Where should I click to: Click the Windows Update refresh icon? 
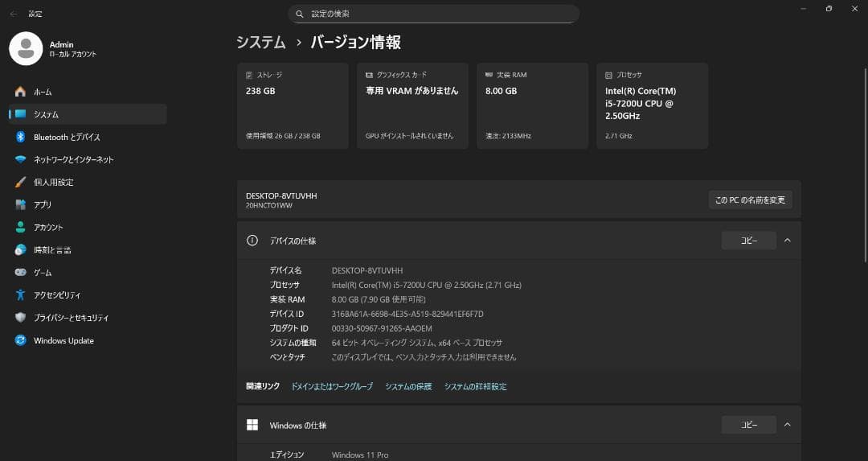pos(20,340)
